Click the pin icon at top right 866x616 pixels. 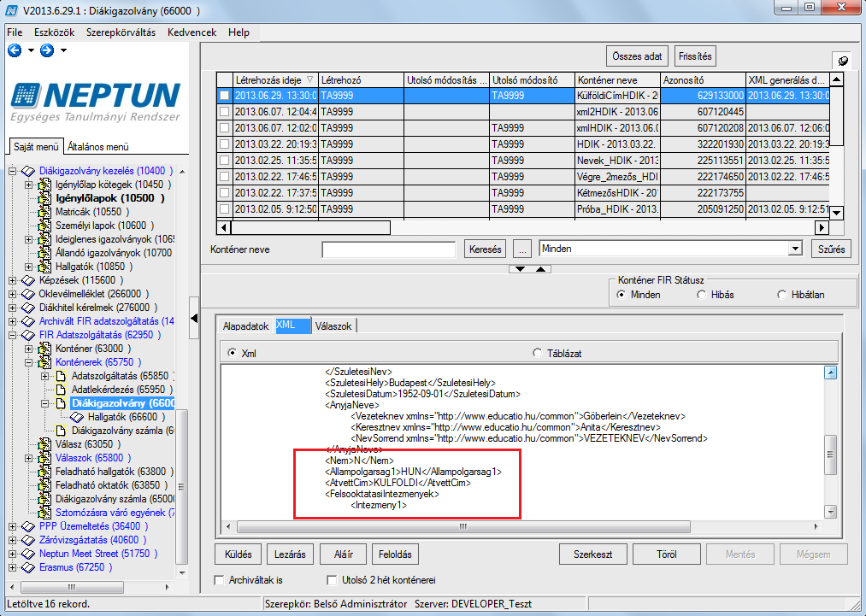click(843, 61)
